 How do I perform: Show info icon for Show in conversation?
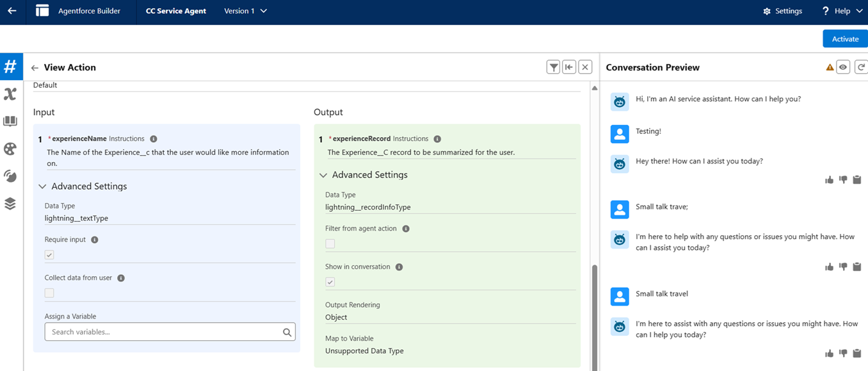399,267
